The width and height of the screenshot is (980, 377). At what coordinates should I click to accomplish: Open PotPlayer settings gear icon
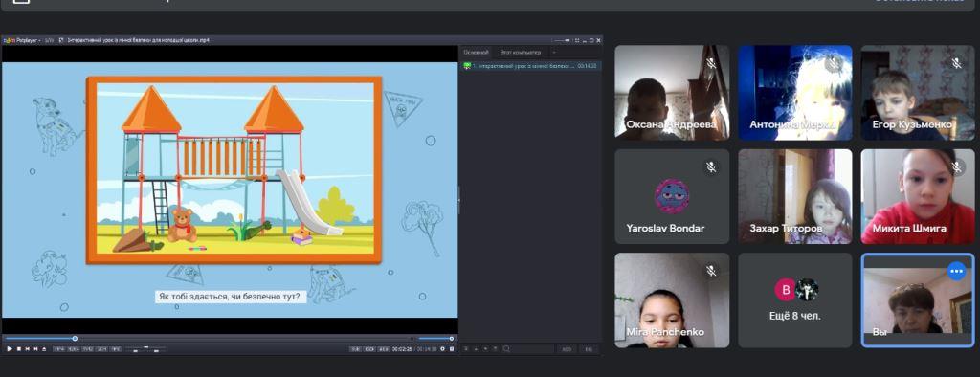click(442, 349)
